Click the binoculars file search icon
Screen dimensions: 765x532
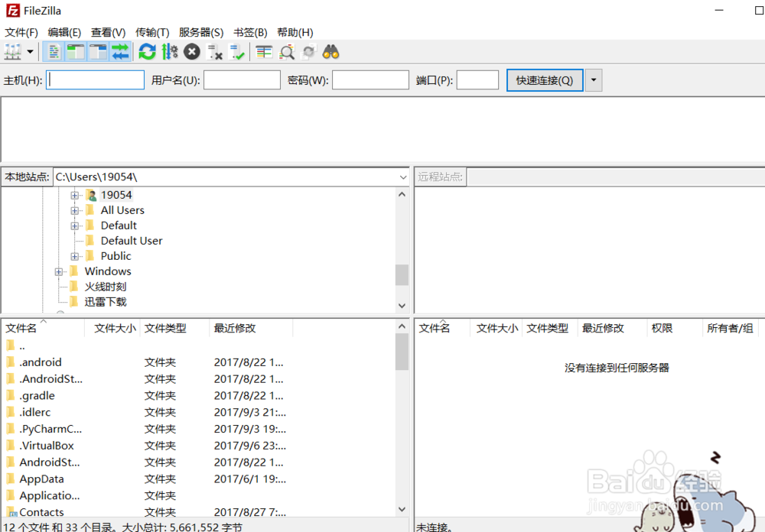[x=330, y=52]
